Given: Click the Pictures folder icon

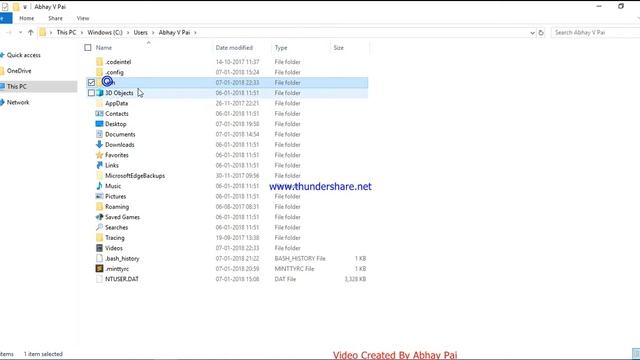Looking at the screenshot, I should 99,196.
